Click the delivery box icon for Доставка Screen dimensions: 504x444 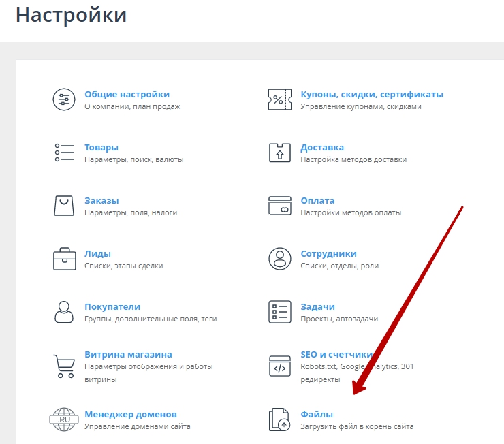(x=279, y=153)
